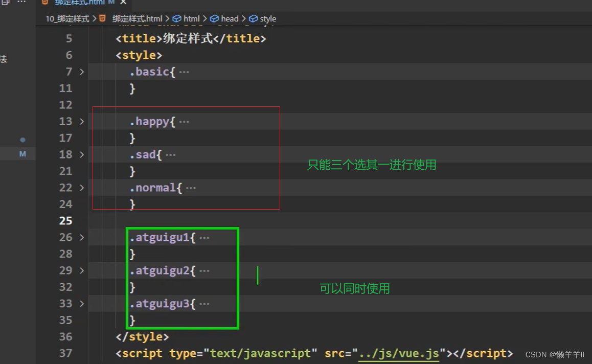The width and height of the screenshot is (592, 364).
Task: Select the html breadcrumb segment
Action: click(191, 18)
